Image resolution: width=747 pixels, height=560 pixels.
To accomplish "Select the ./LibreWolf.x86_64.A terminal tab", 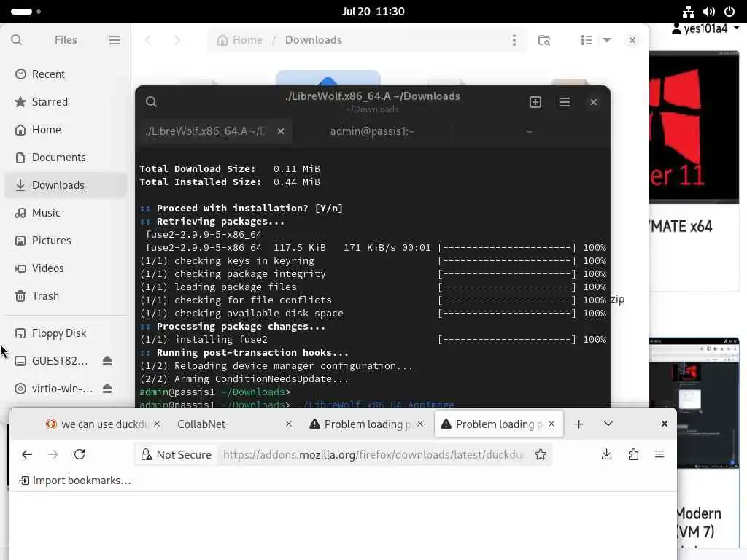I will pos(206,131).
